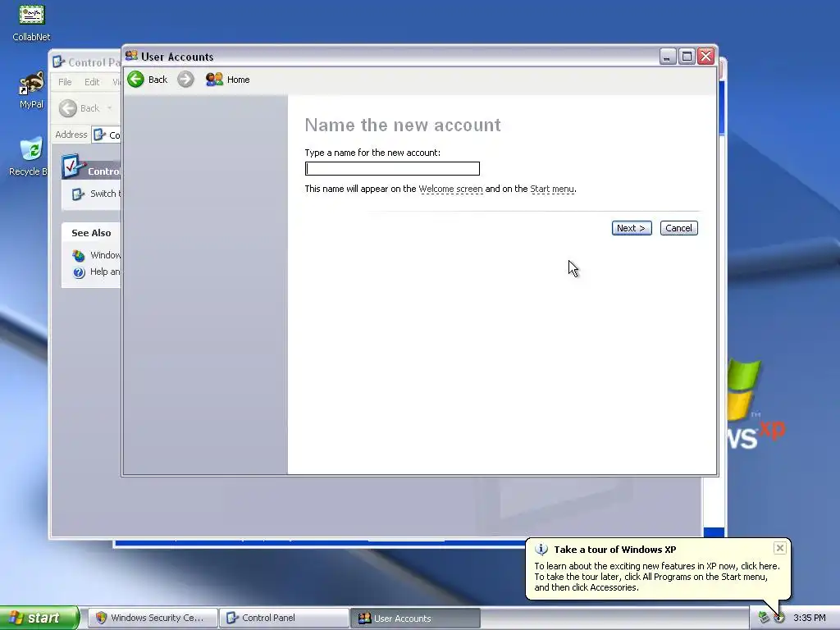The width and height of the screenshot is (840, 630).
Task: Click the Control Panel address bar
Action: pos(107,135)
